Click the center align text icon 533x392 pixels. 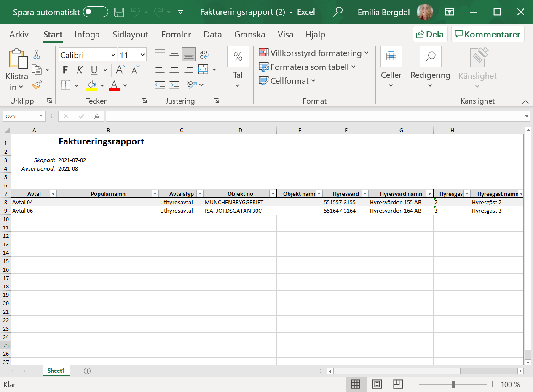174,69
